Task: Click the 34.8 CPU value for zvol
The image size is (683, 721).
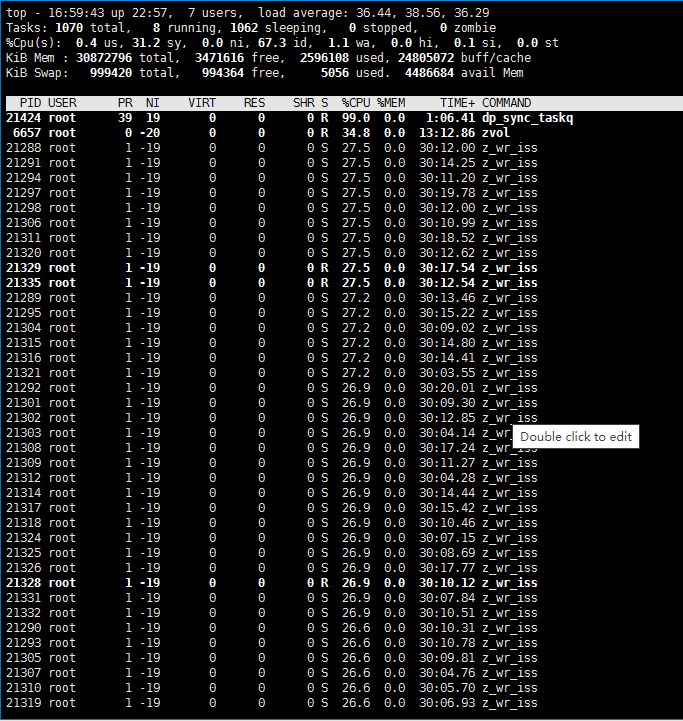Action: (356, 133)
